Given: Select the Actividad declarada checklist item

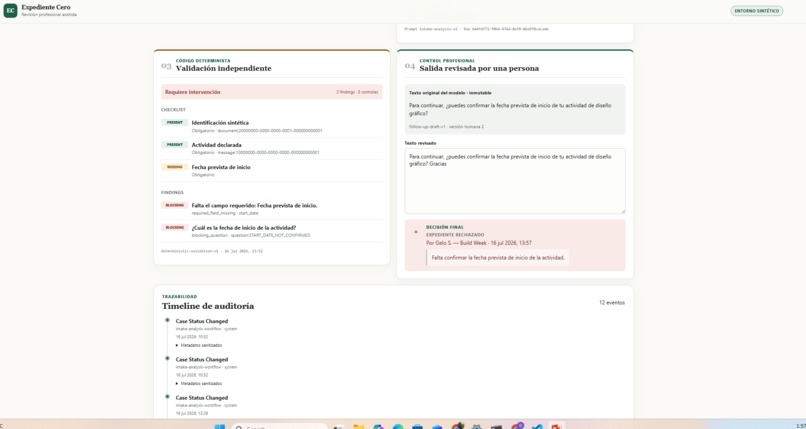Looking at the screenshot, I should pyautogui.click(x=271, y=148).
